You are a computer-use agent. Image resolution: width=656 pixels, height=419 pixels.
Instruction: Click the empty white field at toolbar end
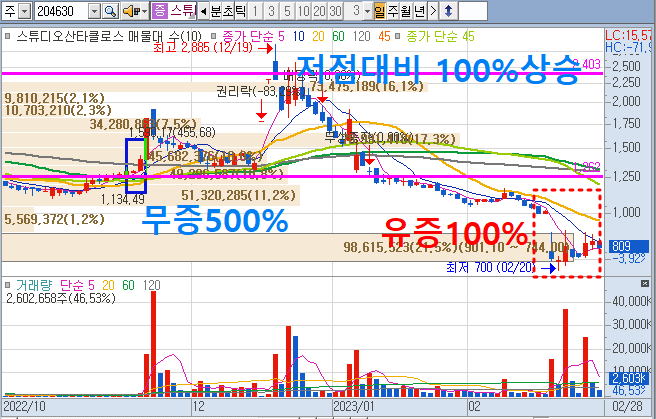[473, 11]
